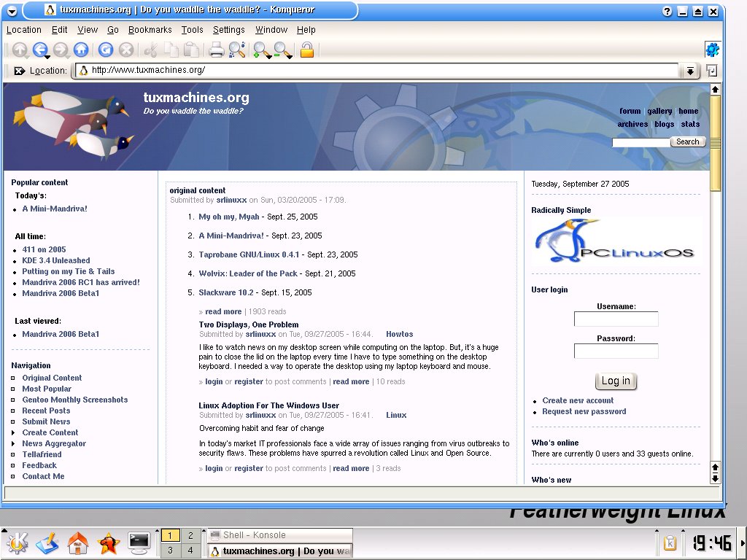Screen dimensions: 747x560
Task: Open the Gentoo Monthly Screenshots link
Action: coord(75,400)
